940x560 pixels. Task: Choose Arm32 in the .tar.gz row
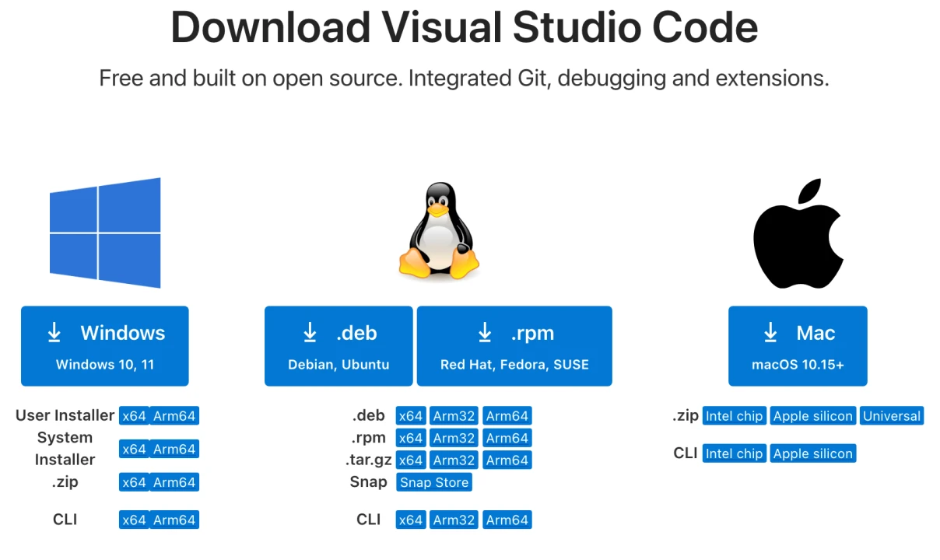(454, 460)
